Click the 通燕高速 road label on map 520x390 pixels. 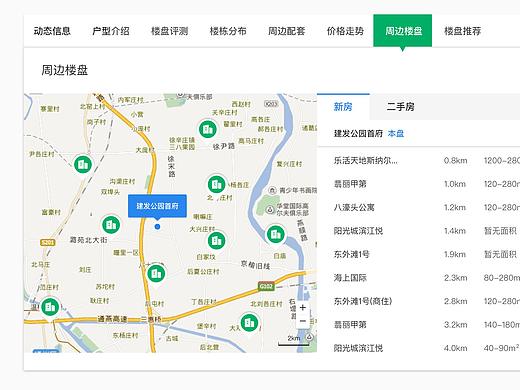pyautogui.click(x=112, y=319)
